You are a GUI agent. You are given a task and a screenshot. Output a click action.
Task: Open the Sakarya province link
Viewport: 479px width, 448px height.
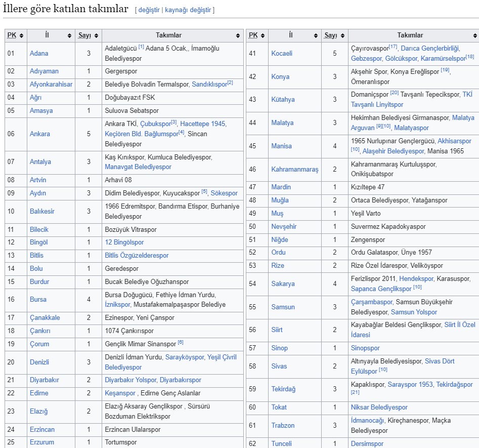tap(283, 284)
